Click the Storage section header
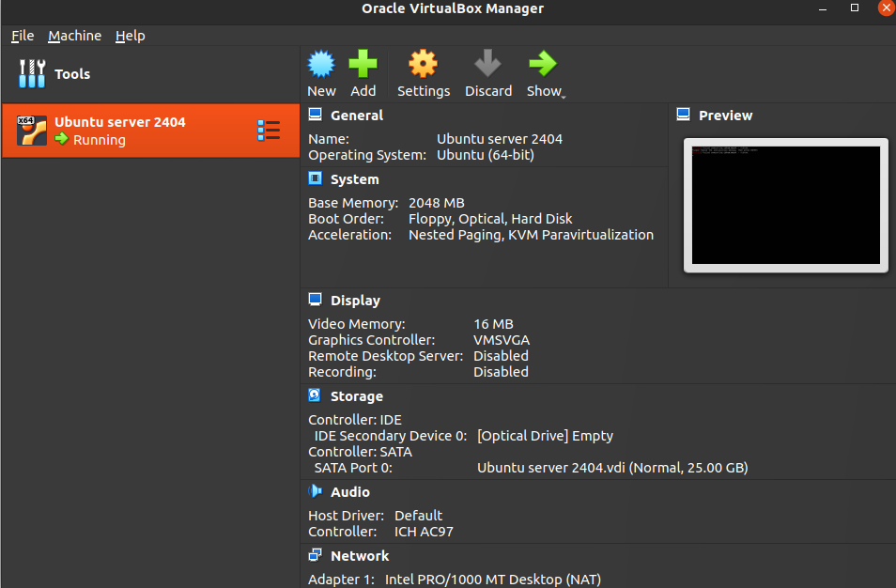This screenshot has width=896, height=588. (356, 396)
